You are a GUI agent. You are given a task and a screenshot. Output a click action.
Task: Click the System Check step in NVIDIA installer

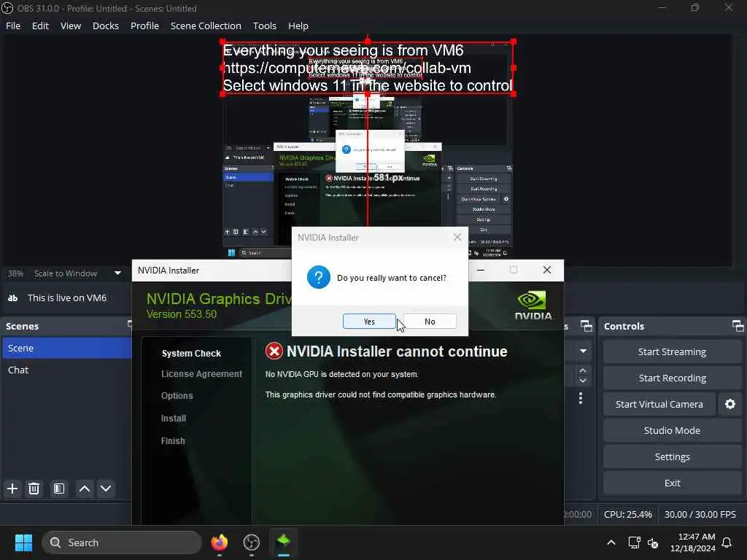(191, 354)
